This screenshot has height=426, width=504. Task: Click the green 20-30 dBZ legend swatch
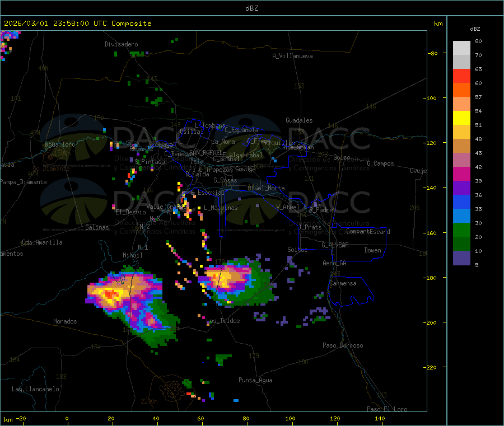click(461, 230)
